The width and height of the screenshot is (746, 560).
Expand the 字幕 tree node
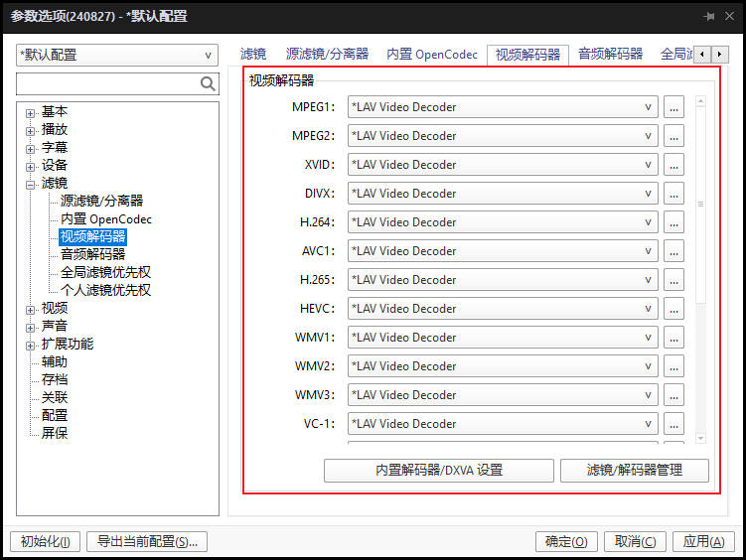pyautogui.click(x=31, y=149)
